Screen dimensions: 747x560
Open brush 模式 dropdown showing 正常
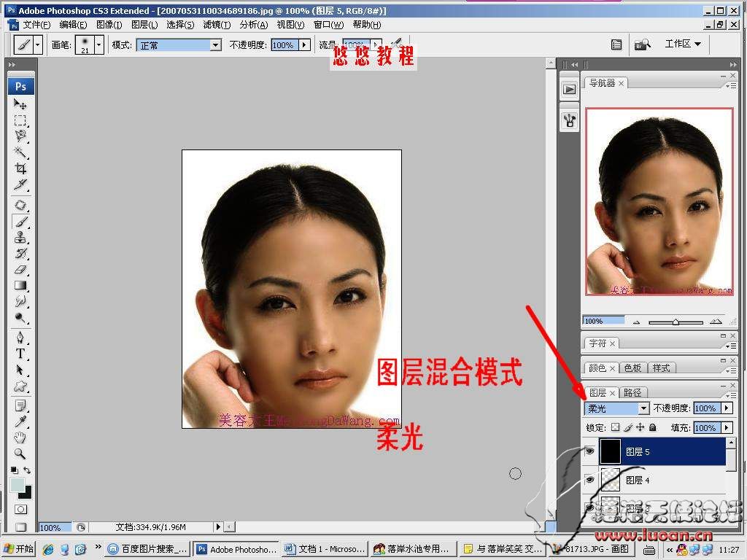215,45
